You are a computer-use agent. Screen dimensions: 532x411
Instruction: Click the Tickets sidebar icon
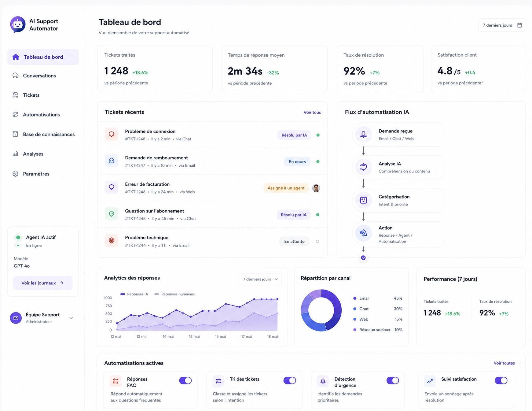(x=15, y=95)
